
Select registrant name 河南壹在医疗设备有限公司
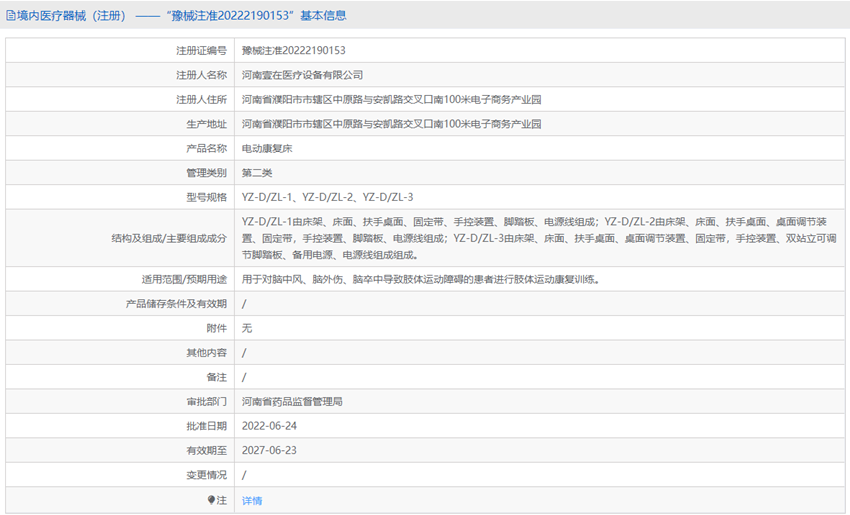click(x=302, y=75)
